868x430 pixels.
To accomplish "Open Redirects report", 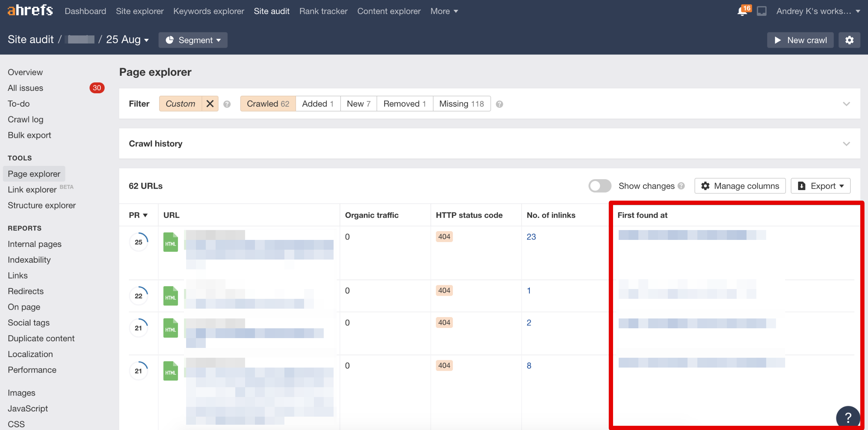I will click(x=26, y=291).
